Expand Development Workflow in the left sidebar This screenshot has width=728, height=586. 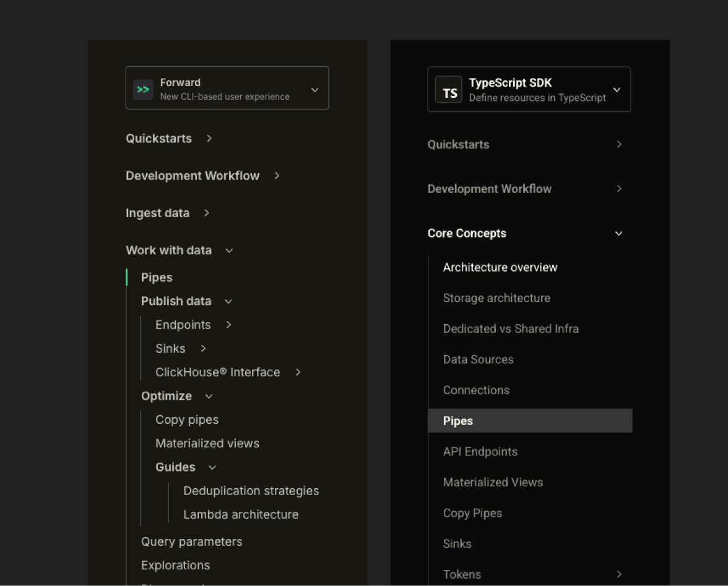(x=277, y=175)
